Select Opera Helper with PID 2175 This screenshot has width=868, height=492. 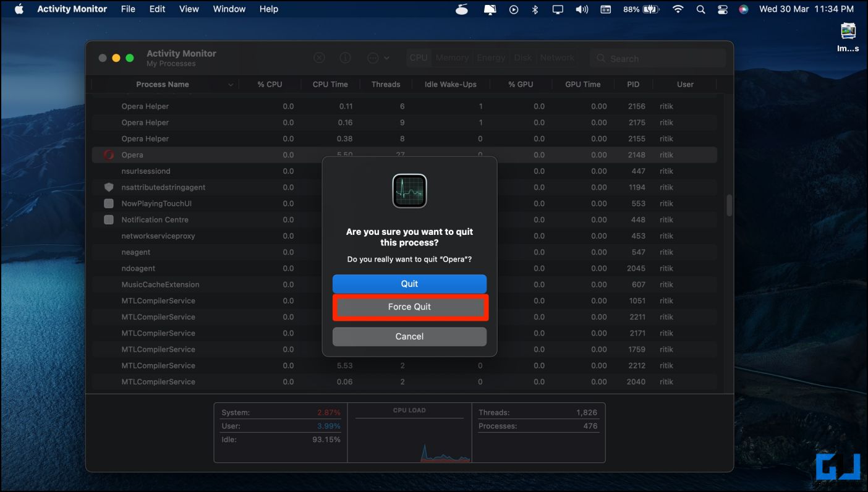404,122
